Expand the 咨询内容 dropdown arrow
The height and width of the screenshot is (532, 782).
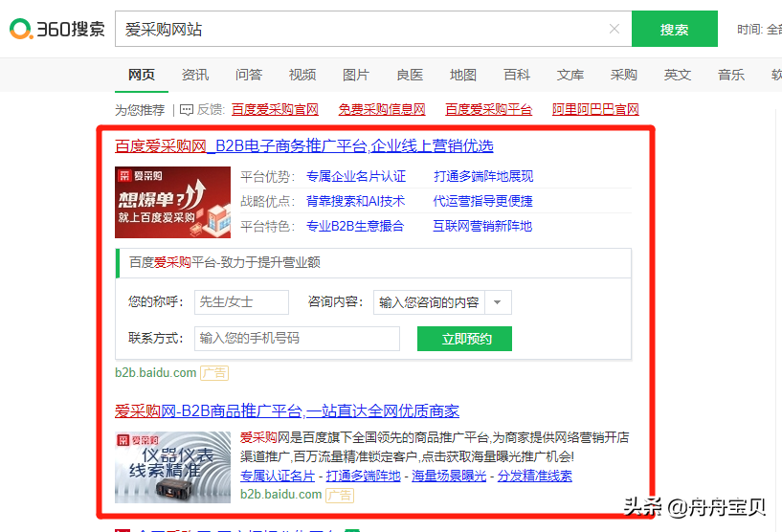point(498,302)
